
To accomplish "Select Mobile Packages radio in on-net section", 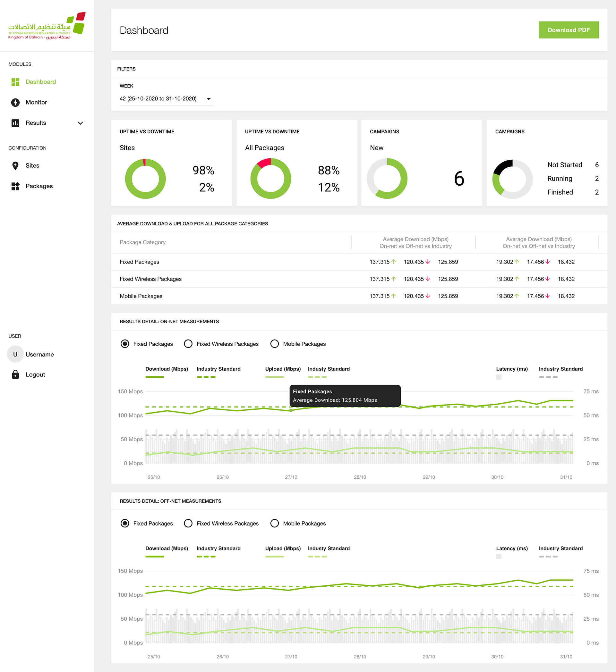I will [275, 344].
